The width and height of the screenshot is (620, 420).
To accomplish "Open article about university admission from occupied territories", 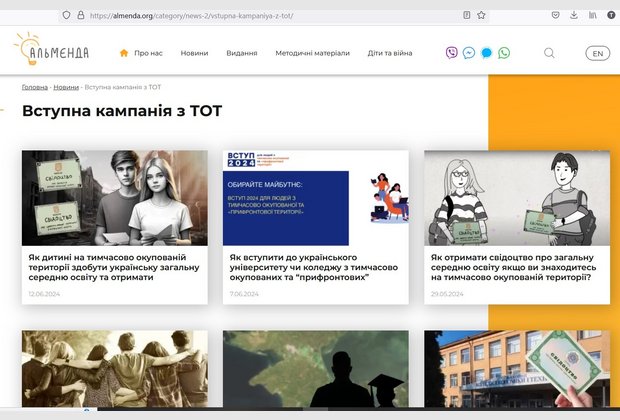I will point(314,267).
